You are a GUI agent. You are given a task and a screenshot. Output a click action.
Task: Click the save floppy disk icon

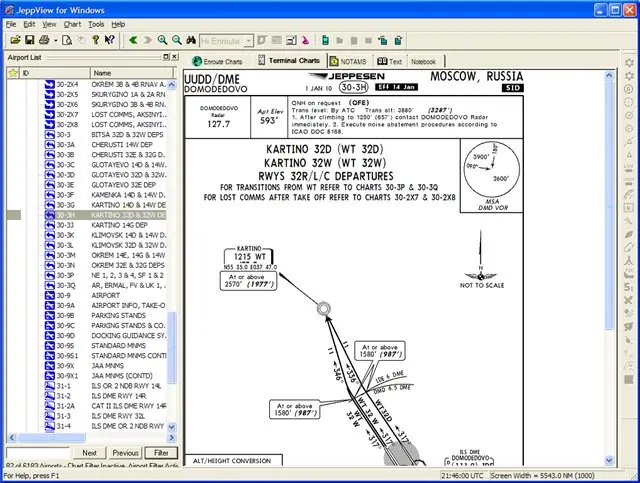pyautogui.click(x=29, y=40)
